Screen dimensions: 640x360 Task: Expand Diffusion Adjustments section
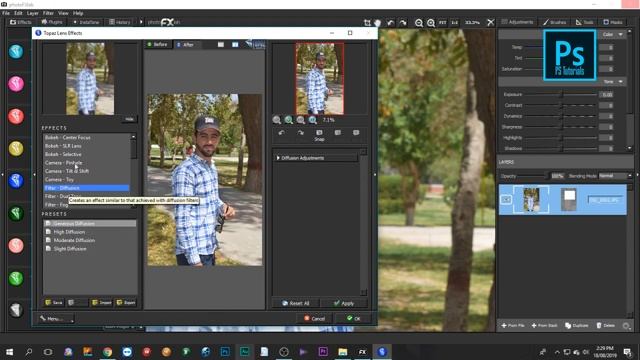pyautogui.click(x=316, y=158)
